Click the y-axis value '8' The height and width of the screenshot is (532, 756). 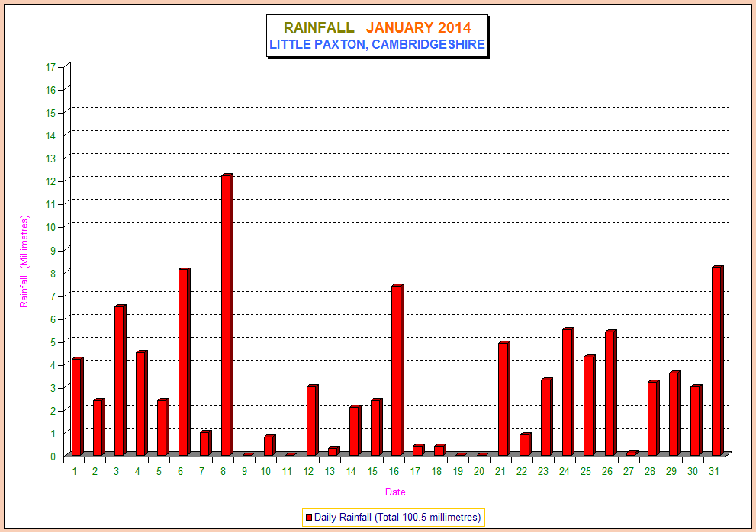53,274
